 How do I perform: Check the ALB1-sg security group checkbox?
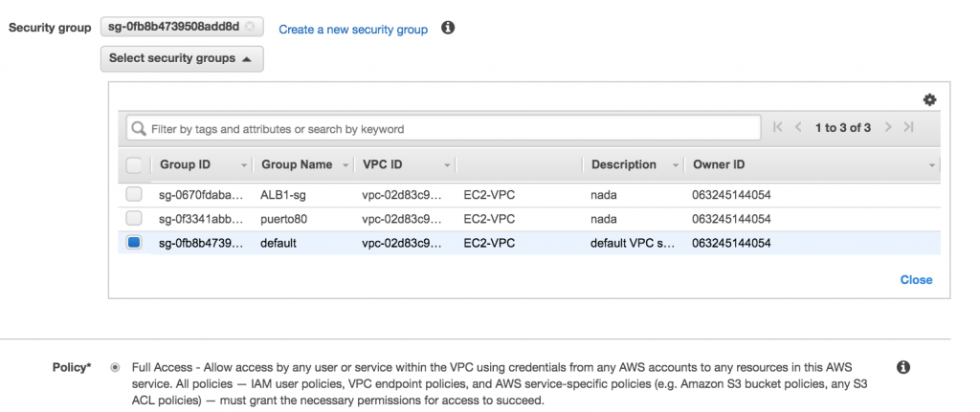(134, 195)
